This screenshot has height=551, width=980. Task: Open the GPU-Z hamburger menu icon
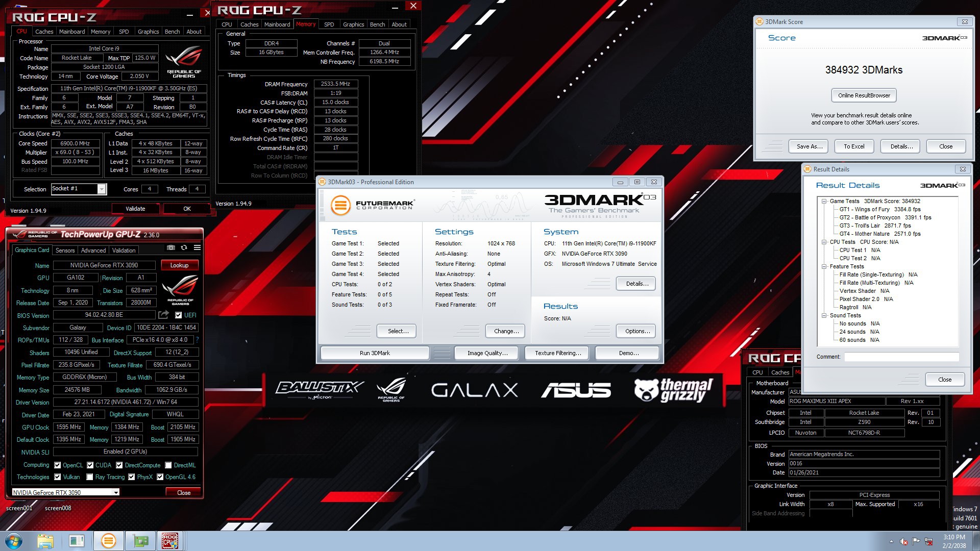click(x=197, y=247)
